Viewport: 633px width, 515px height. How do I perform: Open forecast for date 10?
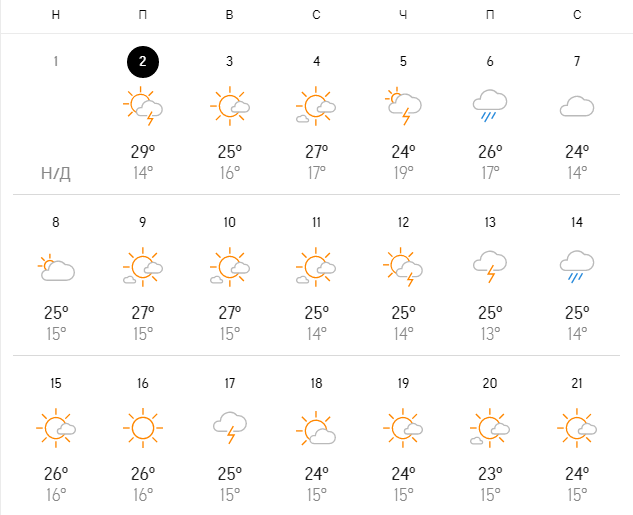click(230, 222)
